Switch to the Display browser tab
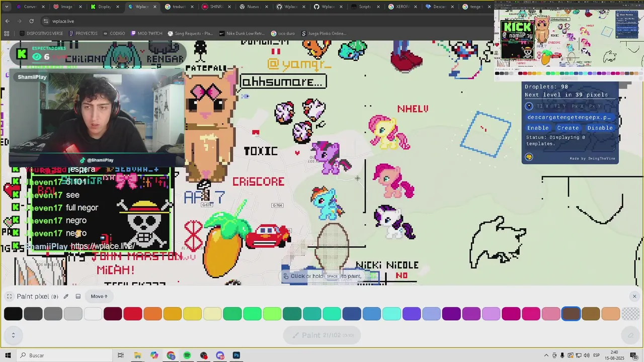644x362 pixels. pos(105,7)
